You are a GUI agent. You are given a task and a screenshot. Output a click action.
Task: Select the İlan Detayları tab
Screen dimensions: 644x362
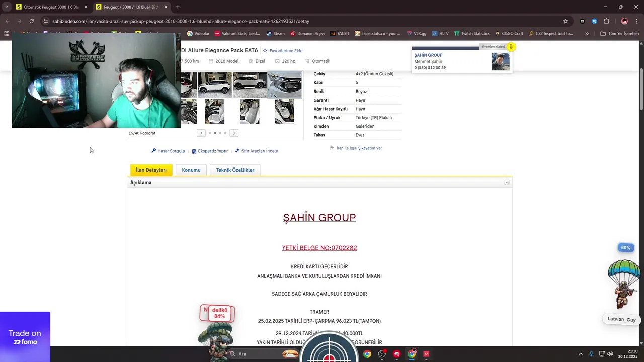tap(151, 170)
